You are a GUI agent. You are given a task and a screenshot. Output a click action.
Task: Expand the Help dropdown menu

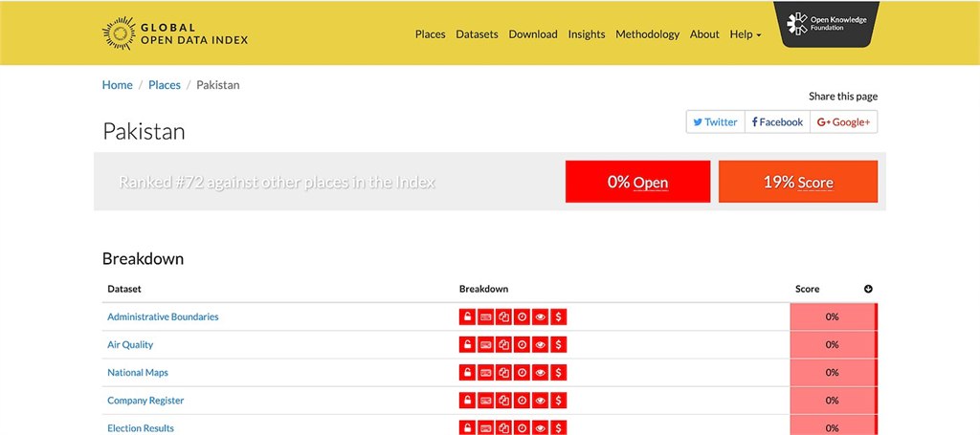pyautogui.click(x=746, y=34)
